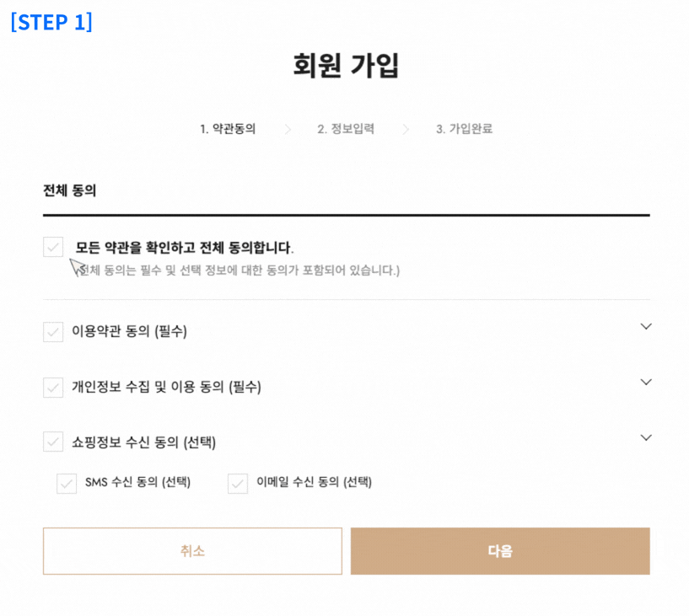Click the 취소 (Cancel) button

[x=192, y=551]
